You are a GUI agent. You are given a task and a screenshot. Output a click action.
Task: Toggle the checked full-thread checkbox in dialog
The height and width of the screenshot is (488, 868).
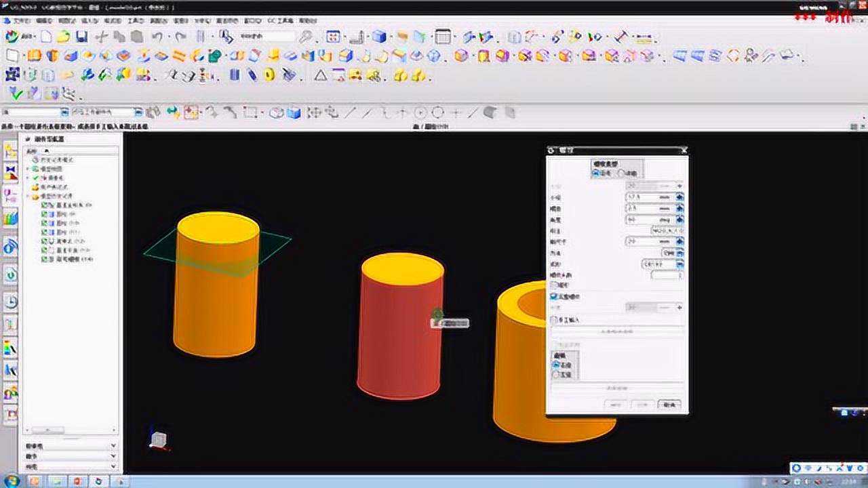click(x=554, y=296)
